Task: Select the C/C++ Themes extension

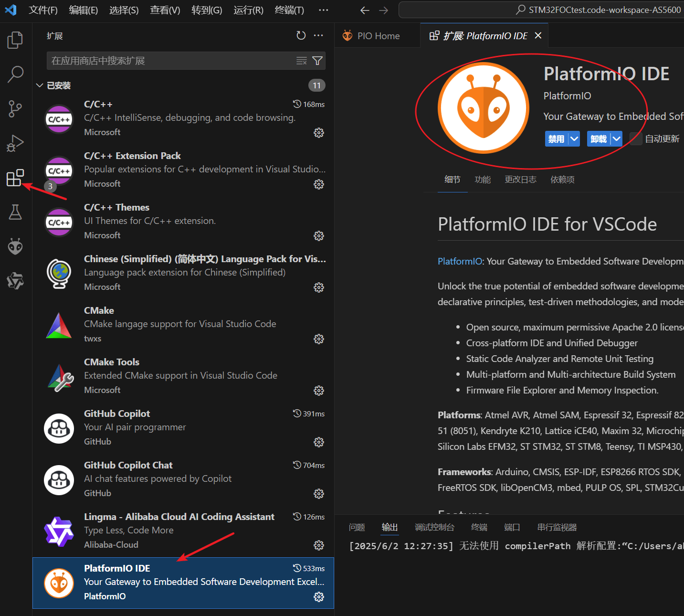Action: [183, 222]
